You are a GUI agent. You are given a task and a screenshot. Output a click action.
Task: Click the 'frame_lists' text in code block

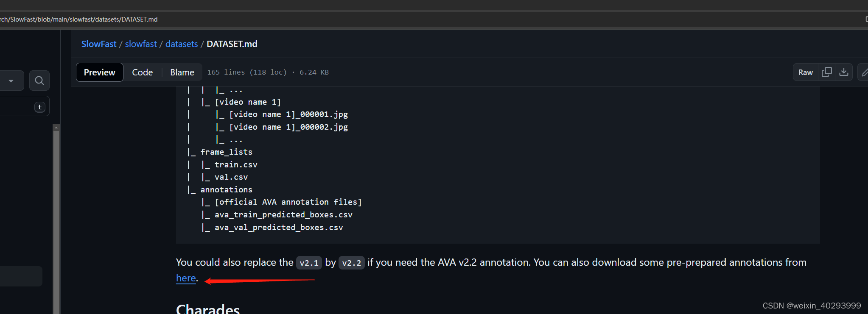(x=227, y=152)
